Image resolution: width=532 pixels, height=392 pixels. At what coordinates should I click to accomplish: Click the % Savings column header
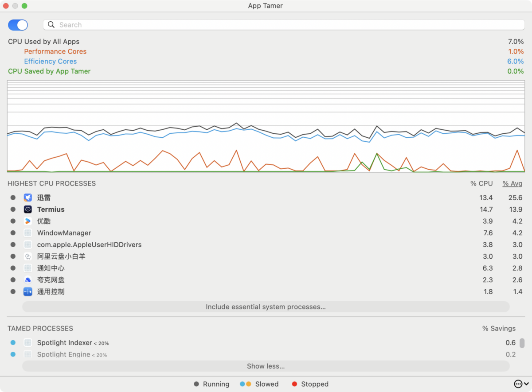pos(499,328)
